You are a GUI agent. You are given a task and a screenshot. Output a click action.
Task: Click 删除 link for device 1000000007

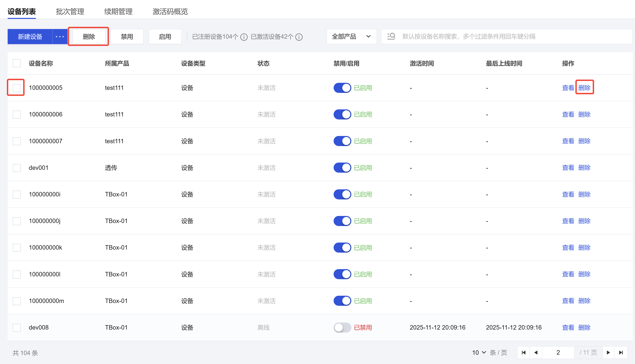click(x=584, y=141)
